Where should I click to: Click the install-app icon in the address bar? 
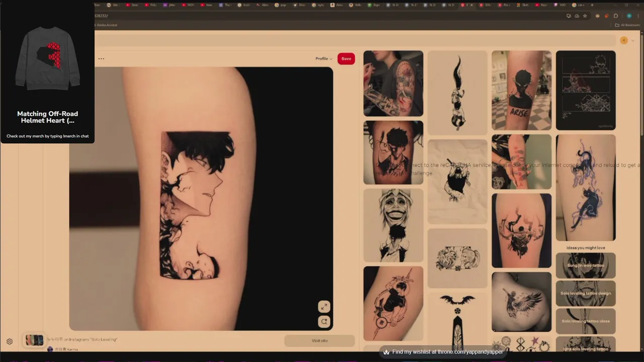(569, 16)
